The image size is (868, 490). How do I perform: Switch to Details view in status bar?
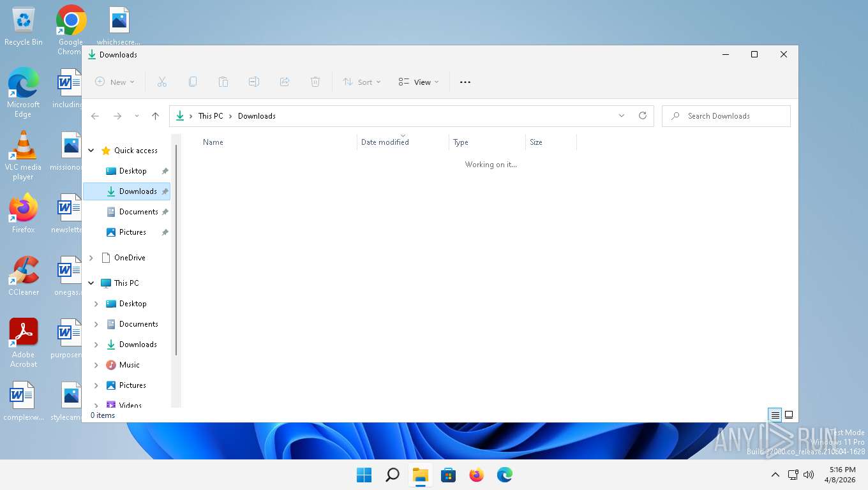(x=775, y=415)
